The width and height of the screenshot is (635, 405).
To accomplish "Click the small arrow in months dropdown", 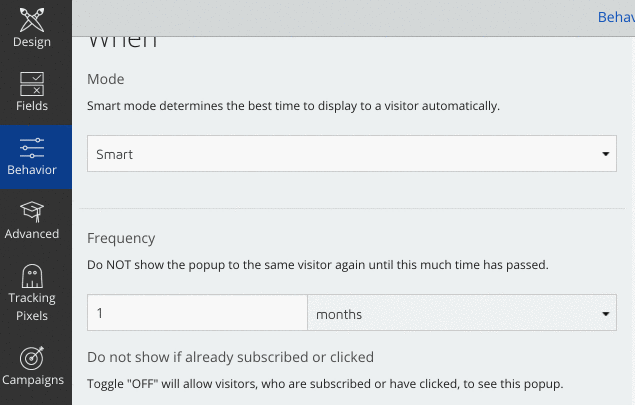I will 605,314.
